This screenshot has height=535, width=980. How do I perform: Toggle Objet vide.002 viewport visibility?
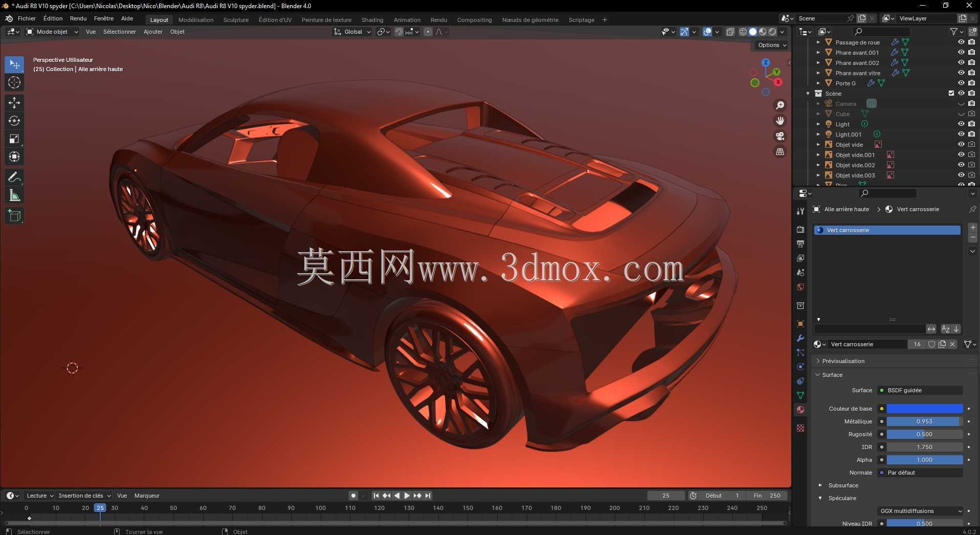click(x=961, y=165)
